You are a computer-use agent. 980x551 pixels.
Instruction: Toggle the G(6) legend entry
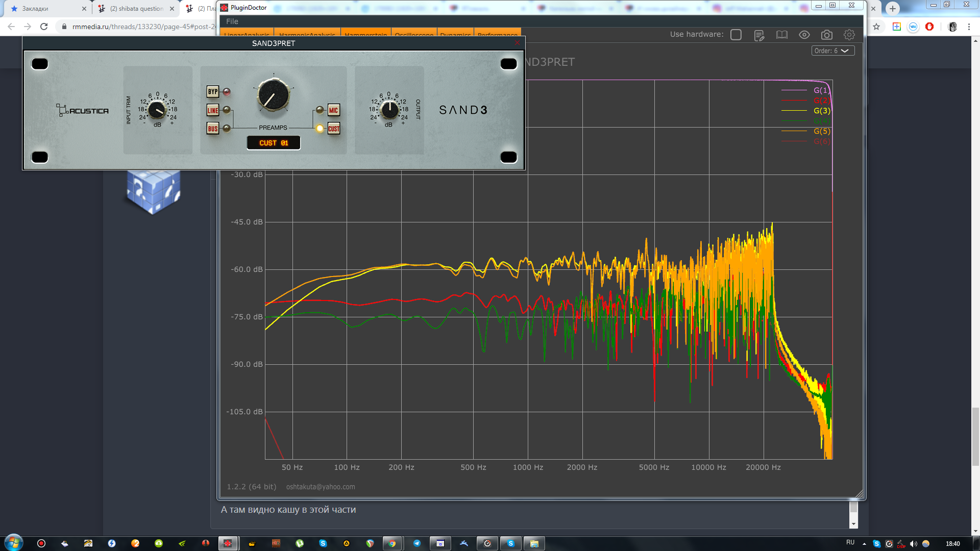pyautogui.click(x=805, y=141)
